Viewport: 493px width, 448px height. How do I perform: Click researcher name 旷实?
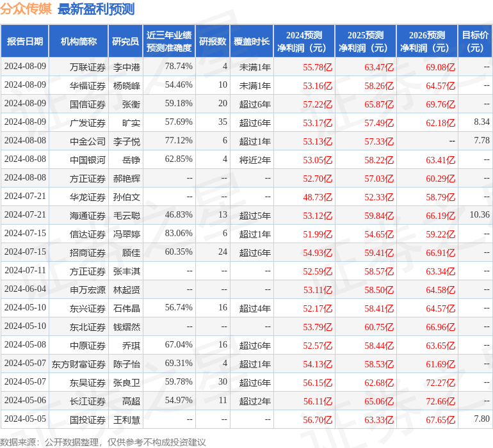click(x=131, y=123)
